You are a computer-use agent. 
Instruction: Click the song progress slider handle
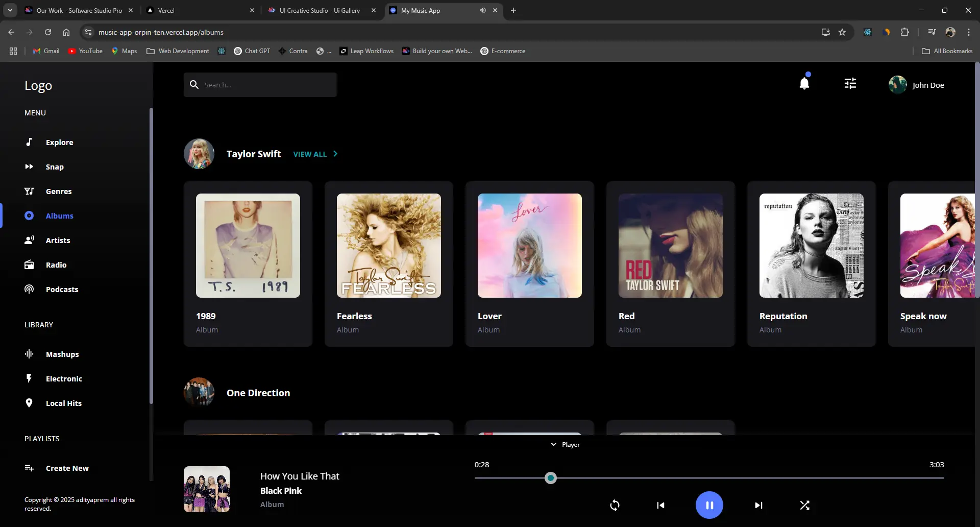pos(550,478)
